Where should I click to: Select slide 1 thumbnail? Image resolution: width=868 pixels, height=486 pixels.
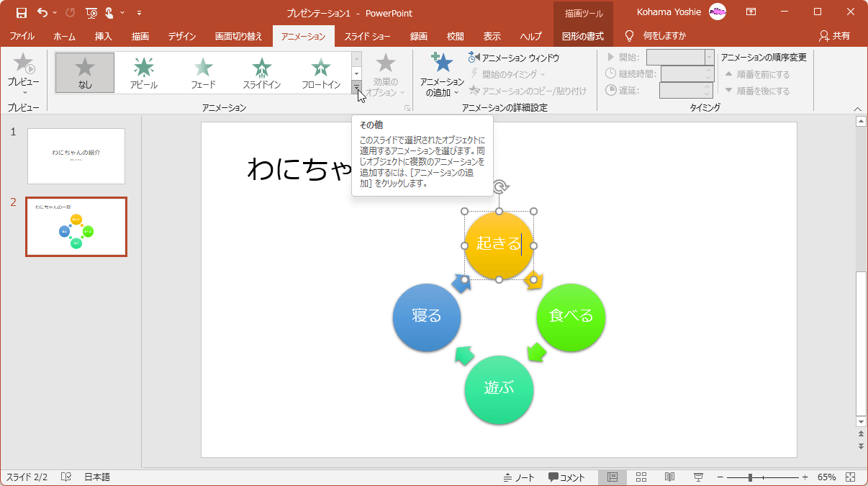(x=76, y=156)
